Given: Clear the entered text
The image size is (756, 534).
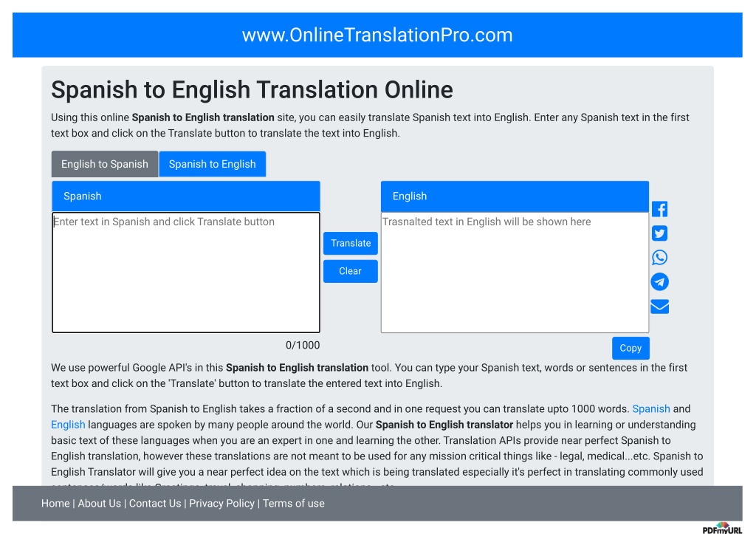Looking at the screenshot, I should (x=351, y=271).
